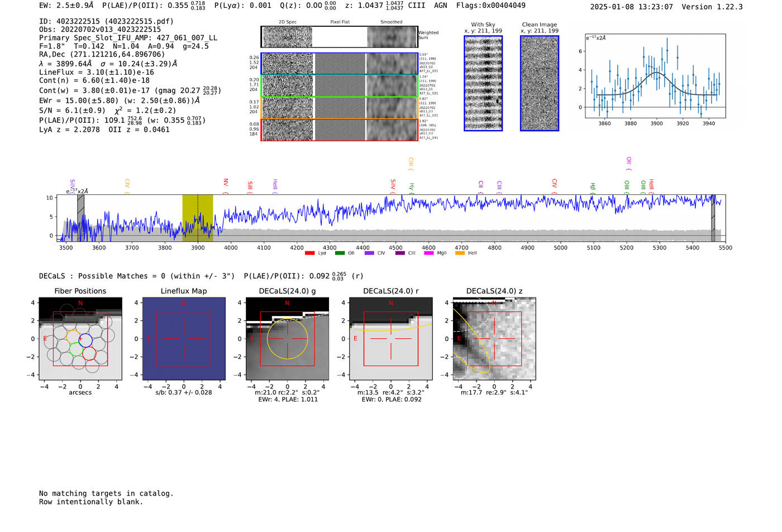Open the DECaLS(24.0) g image
The width and height of the screenshot is (782, 532).
[x=287, y=338]
